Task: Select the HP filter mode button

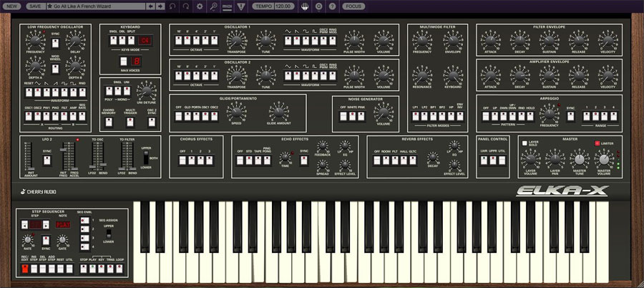Action: coord(451,116)
